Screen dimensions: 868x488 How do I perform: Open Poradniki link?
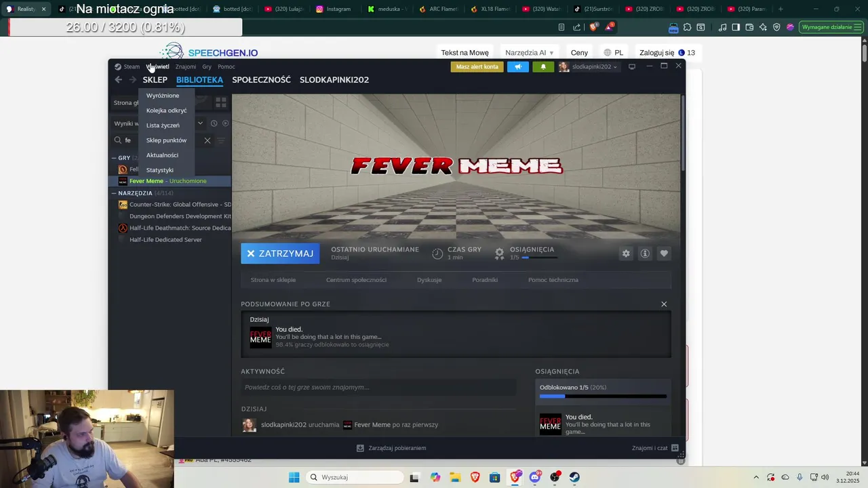click(485, 280)
